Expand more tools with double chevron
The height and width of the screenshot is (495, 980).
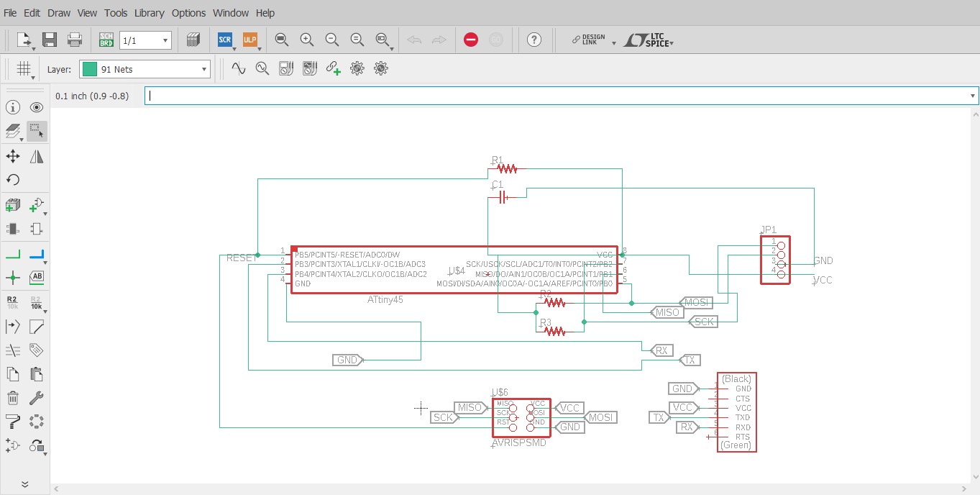(x=24, y=484)
